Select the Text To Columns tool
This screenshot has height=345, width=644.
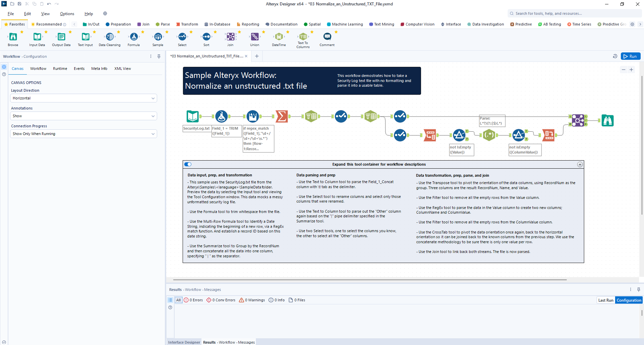point(303,38)
